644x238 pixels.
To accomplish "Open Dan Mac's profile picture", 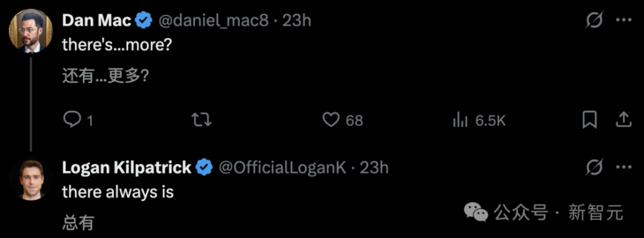I will [x=31, y=30].
